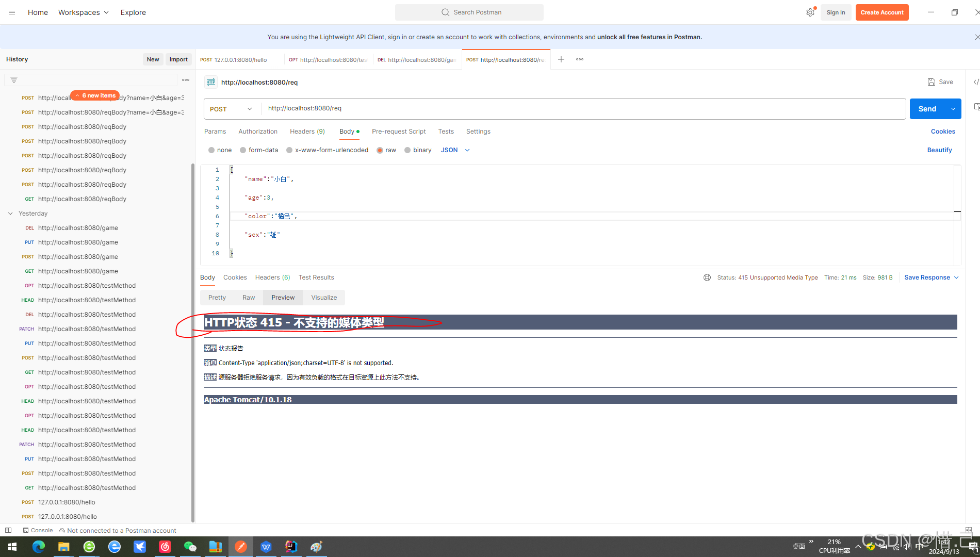Viewport: 980px width, 557px height.
Task: Open response Test Results tab
Action: [316, 277]
